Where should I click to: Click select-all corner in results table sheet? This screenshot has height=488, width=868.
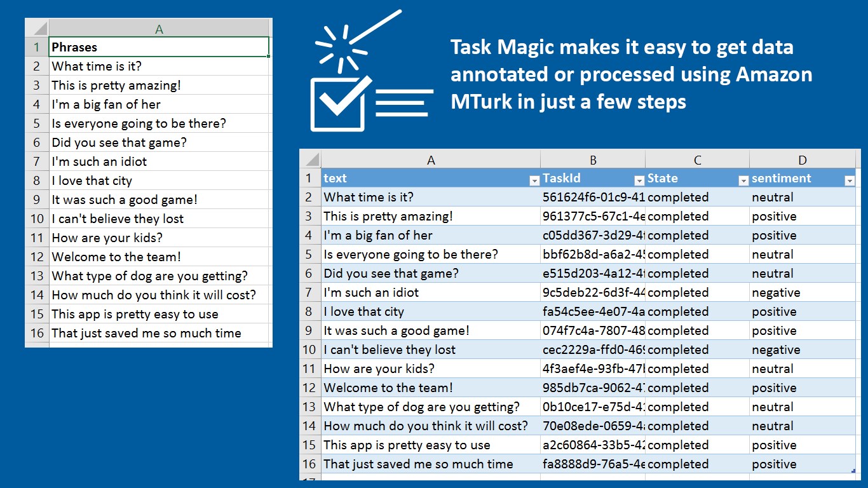[310, 160]
